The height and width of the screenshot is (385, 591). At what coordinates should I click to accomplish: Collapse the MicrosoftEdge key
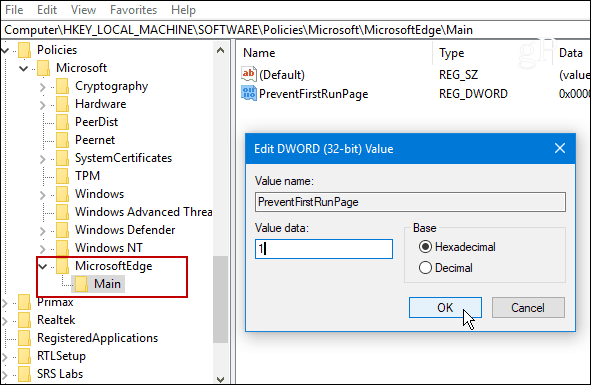click(43, 267)
